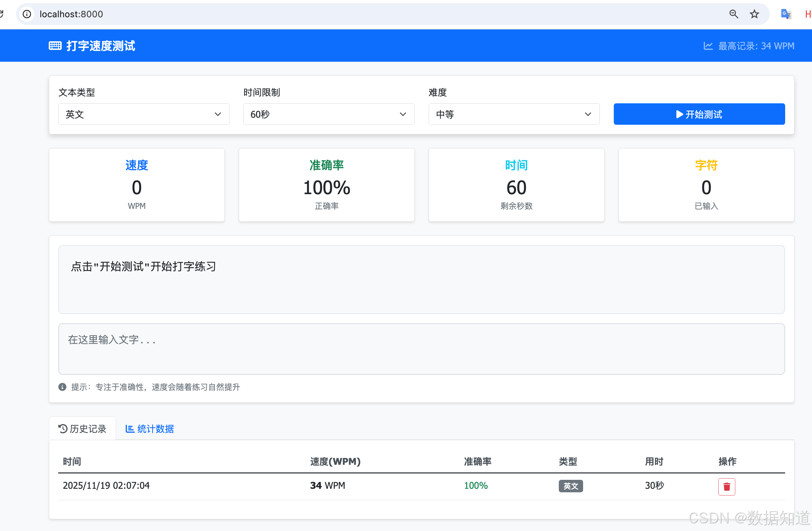The width and height of the screenshot is (812, 531).
Task: Click the 开始测试 button
Action: point(699,114)
